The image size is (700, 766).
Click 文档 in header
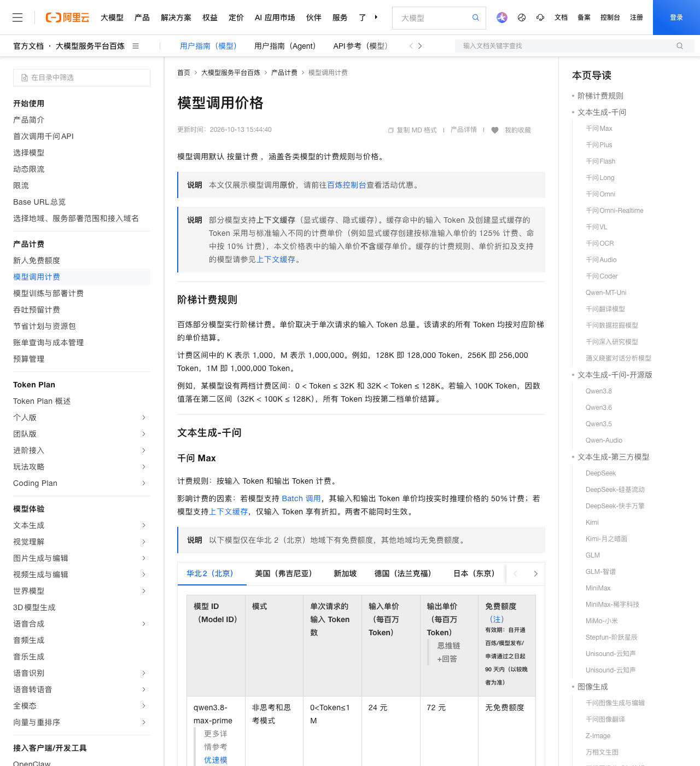tap(561, 18)
